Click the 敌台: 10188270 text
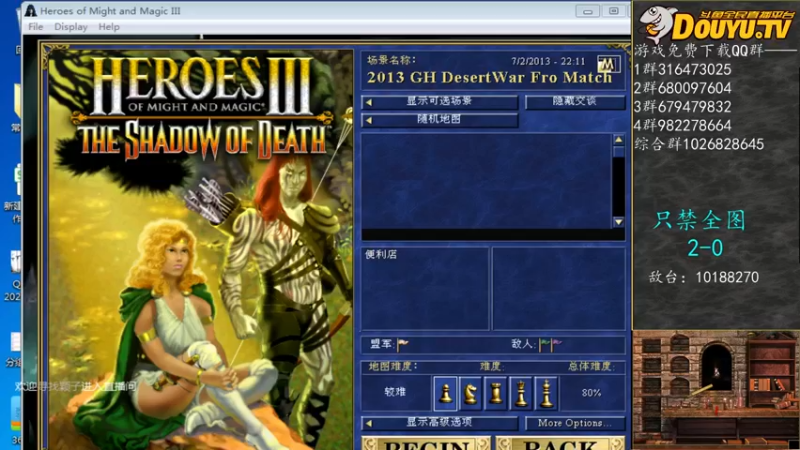 (x=704, y=278)
